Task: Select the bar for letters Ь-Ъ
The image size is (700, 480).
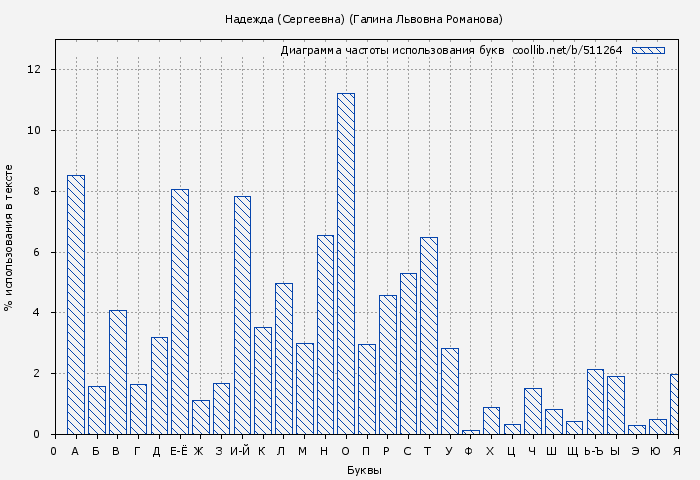Action: [595, 402]
